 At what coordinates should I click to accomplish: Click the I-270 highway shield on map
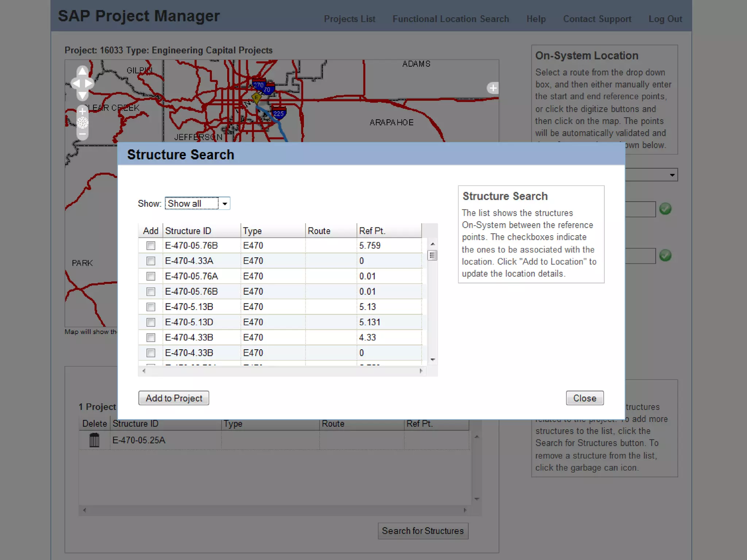point(259,85)
